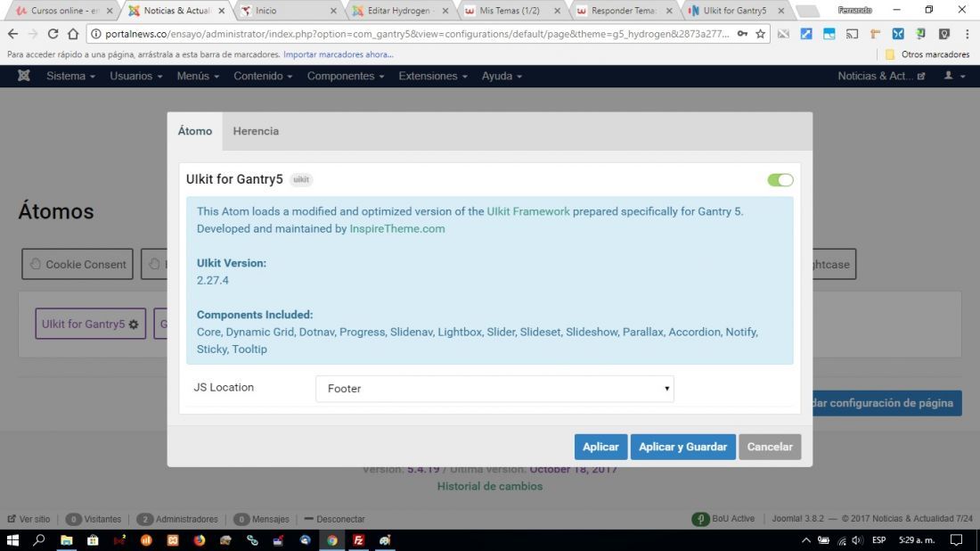Click the saved password key icon
Screen dimensions: 980x551
(742, 34)
